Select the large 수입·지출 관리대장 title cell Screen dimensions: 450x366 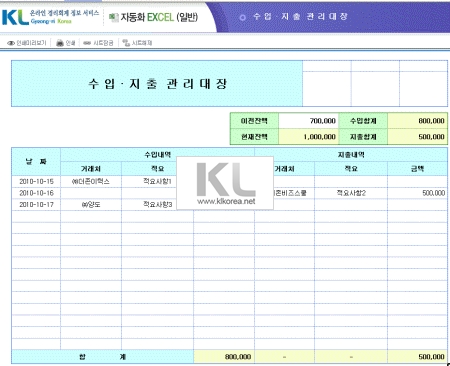pos(157,84)
